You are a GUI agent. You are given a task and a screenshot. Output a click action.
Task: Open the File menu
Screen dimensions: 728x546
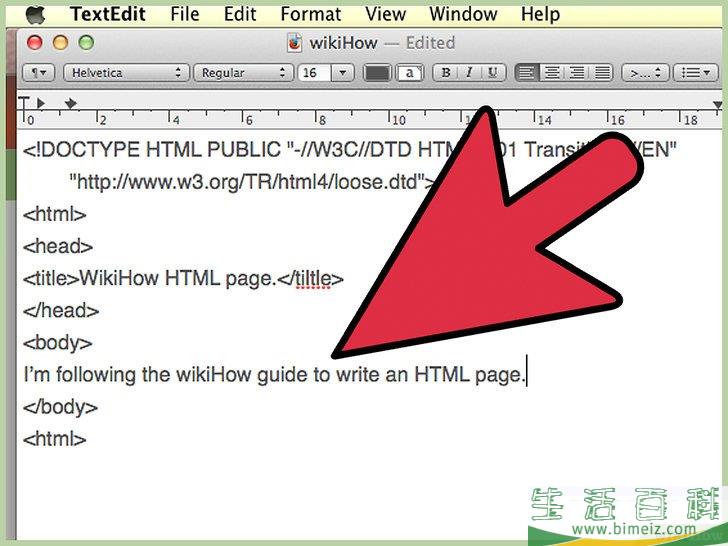tap(184, 14)
